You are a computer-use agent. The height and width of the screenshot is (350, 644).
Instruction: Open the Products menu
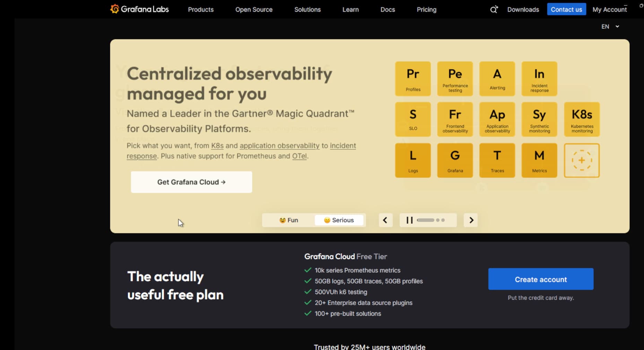[x=201, y=9]
